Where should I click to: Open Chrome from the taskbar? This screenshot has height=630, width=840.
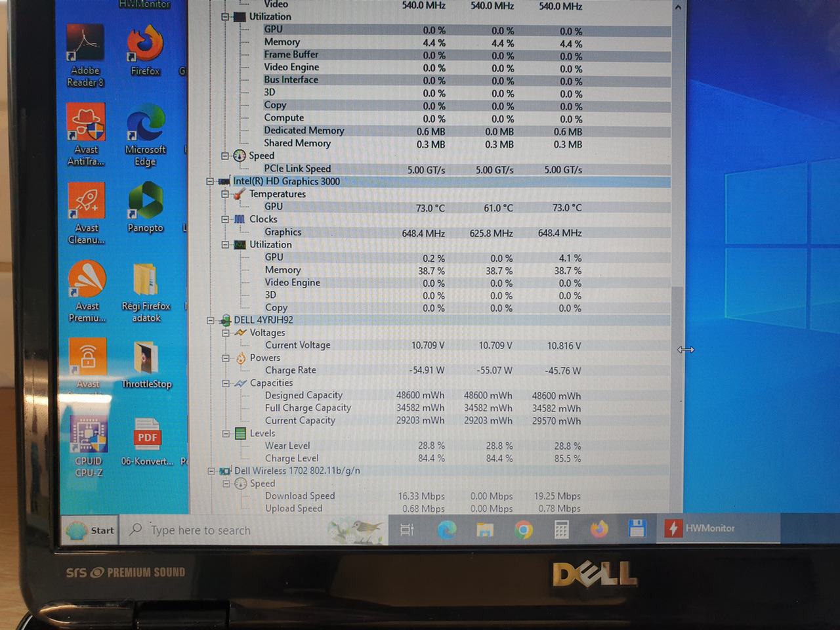click(523, 530)
